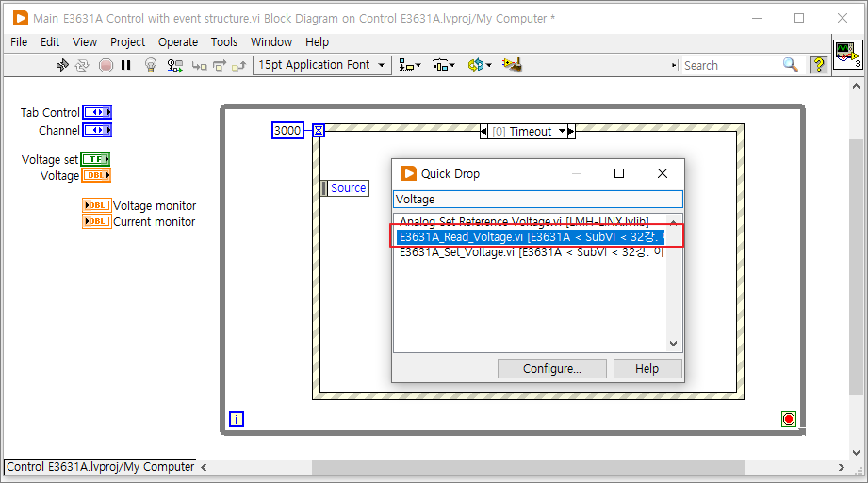
Task: Select the Current monitor indicator terminal
Action: tap(97, 221)
